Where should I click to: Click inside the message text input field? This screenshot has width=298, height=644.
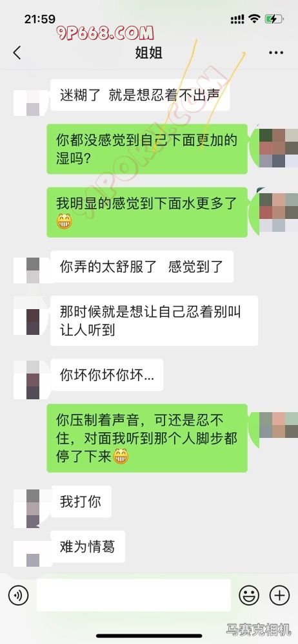134,595
